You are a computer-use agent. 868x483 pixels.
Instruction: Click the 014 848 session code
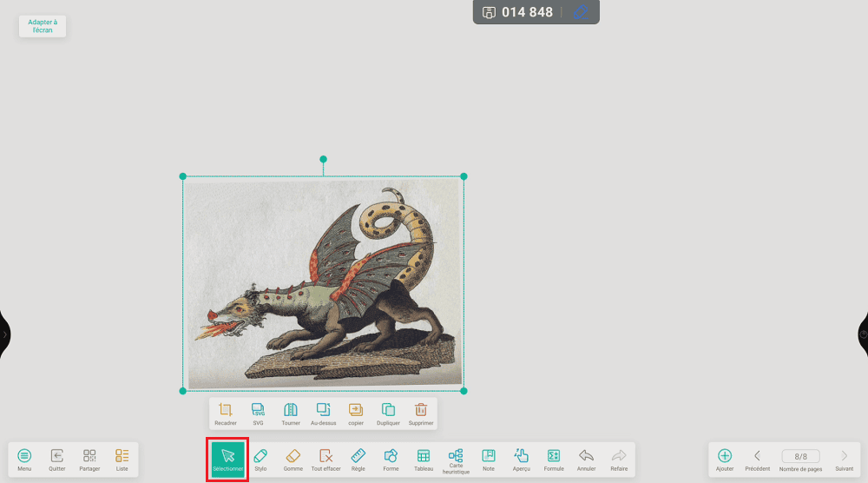point(527,12)
